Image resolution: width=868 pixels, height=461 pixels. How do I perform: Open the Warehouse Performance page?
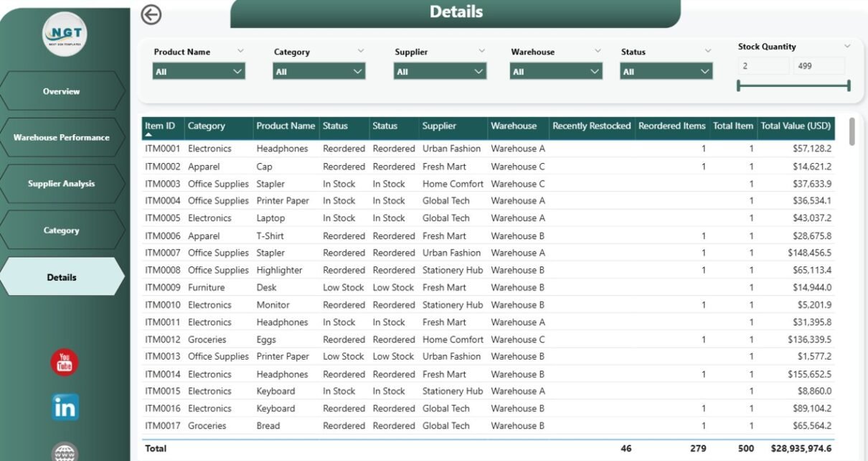point(63,137)
